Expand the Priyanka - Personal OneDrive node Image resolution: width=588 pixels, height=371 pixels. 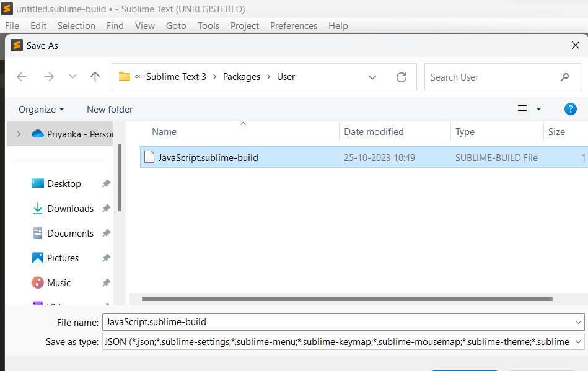coord(19,134)
